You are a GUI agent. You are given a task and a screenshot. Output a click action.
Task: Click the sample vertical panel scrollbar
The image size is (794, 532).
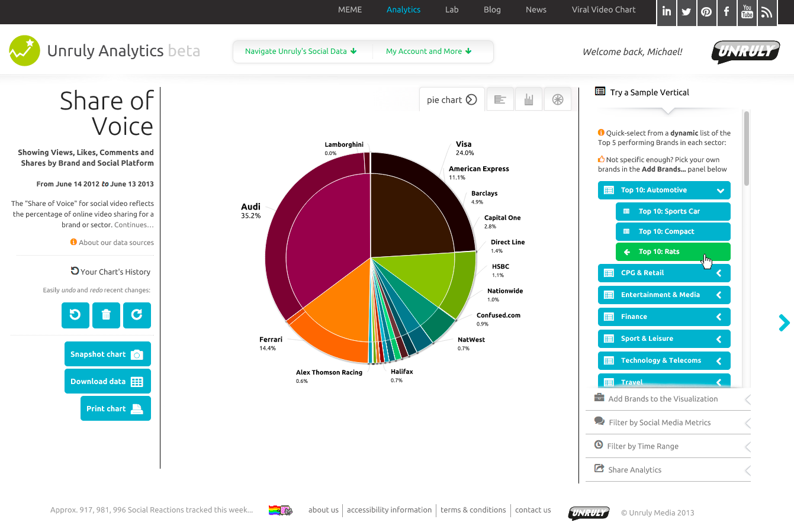pos(747,148)
